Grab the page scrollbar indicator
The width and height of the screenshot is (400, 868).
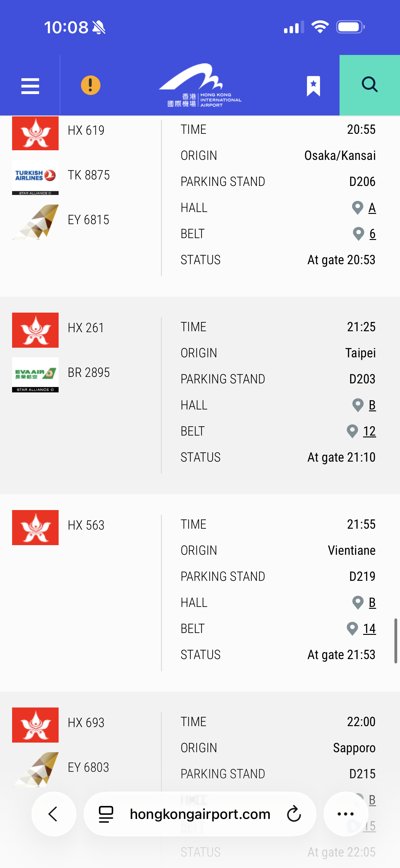pos(396,640)
